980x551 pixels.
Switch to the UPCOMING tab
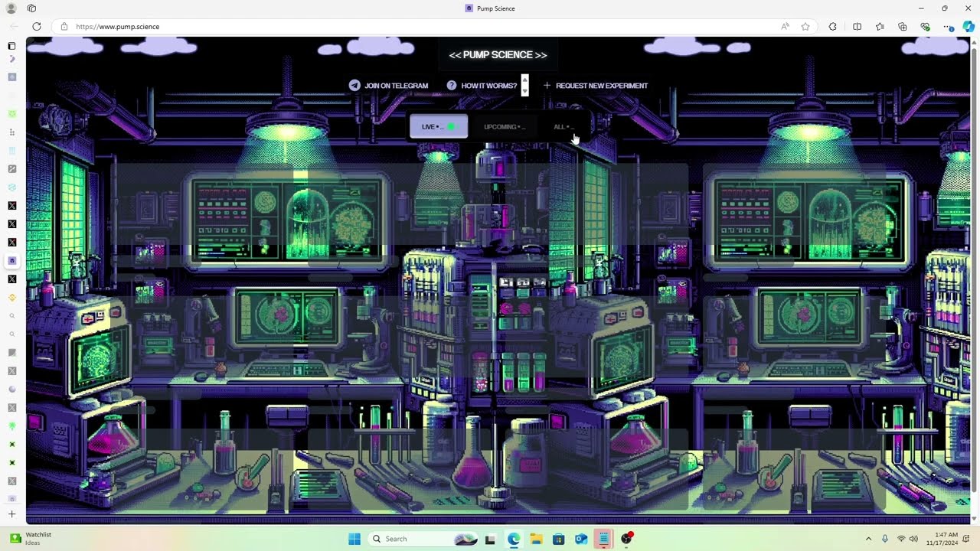(x=505, y=127)
